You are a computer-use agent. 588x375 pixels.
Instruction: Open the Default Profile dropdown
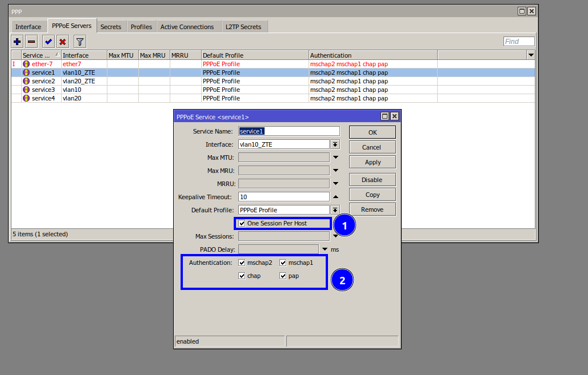point(335,210)
